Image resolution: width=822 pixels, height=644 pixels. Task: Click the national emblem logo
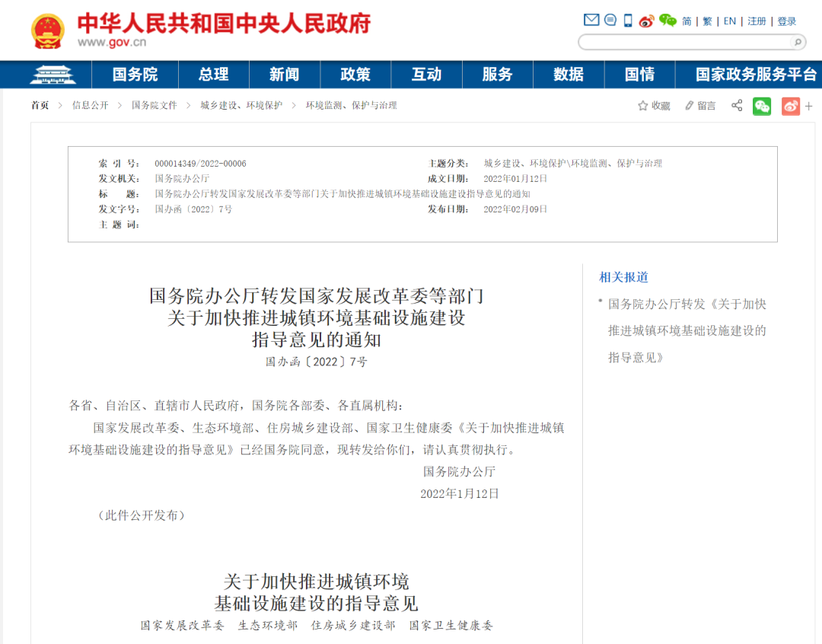(x=47, y=29)
